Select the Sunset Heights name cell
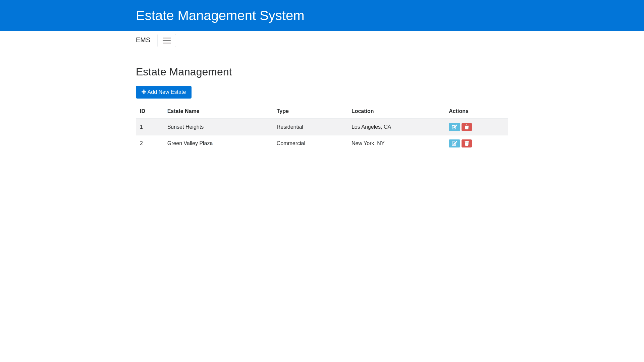The width and height of the screenshot is (644, 362). pyautogui.click(x=185, y=127)
